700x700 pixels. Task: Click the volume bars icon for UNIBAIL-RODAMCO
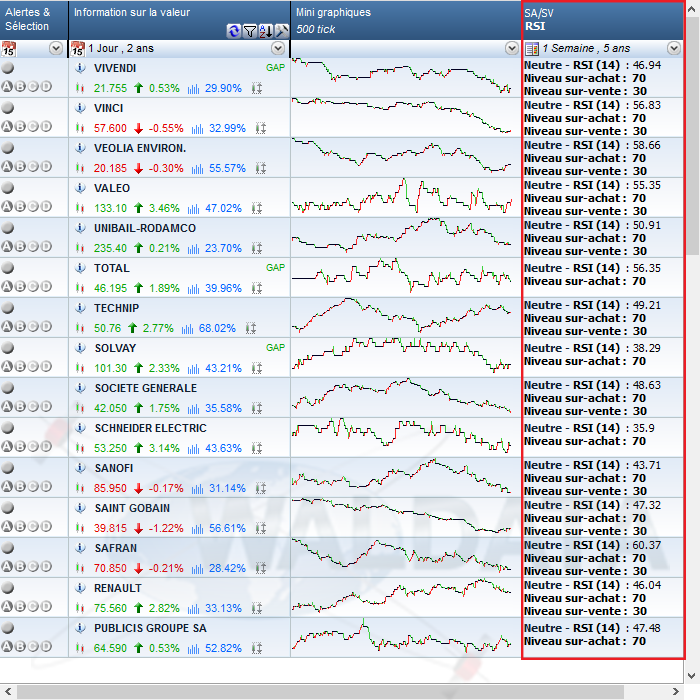point(193,249)
